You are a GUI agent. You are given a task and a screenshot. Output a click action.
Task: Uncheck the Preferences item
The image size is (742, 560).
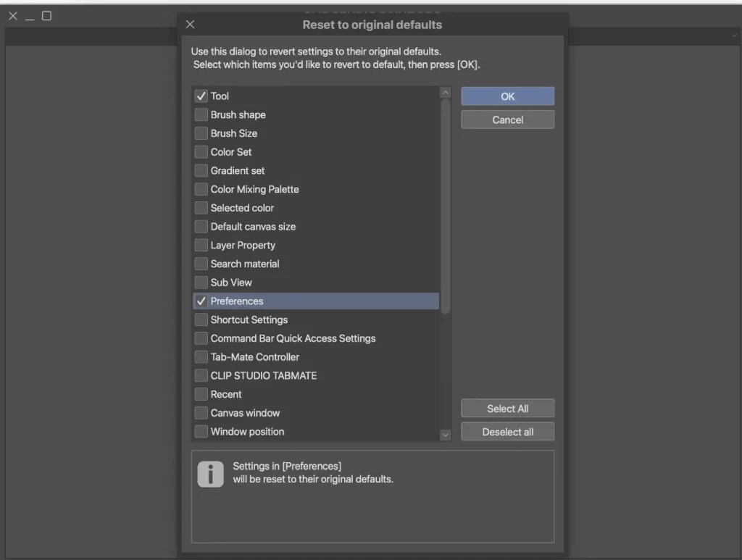pyautogui.click(x=201, y=301)
